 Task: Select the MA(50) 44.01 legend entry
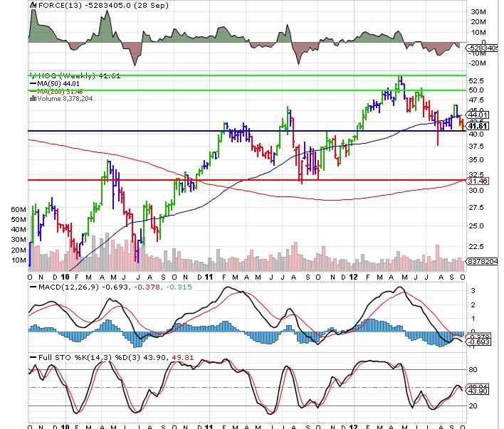click(x=55, y=83)
